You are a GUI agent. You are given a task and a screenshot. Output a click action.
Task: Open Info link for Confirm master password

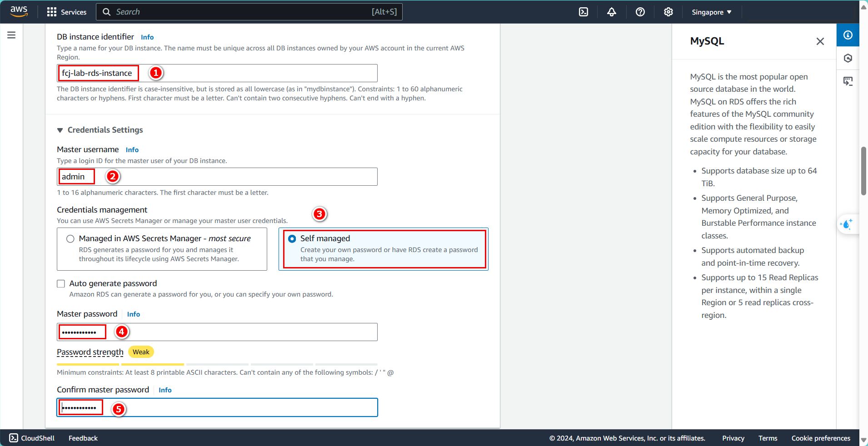[x=165, y=390]
